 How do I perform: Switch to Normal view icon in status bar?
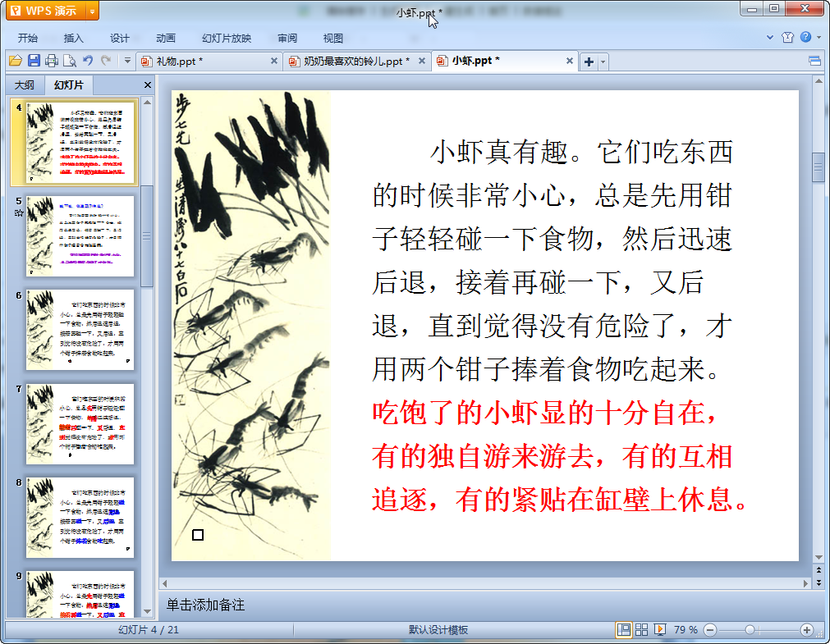[624, 630]
